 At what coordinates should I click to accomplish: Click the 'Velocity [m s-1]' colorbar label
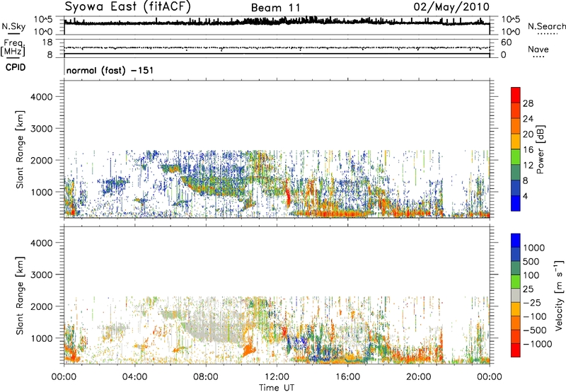(x=559, y=296)
